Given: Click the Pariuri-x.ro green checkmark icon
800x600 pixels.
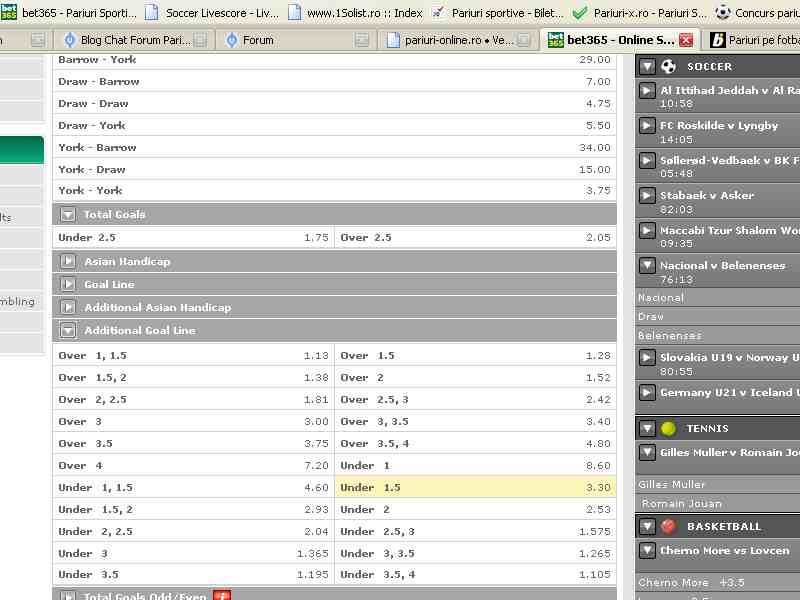Looking at the screenshot, I should (579, 12).
